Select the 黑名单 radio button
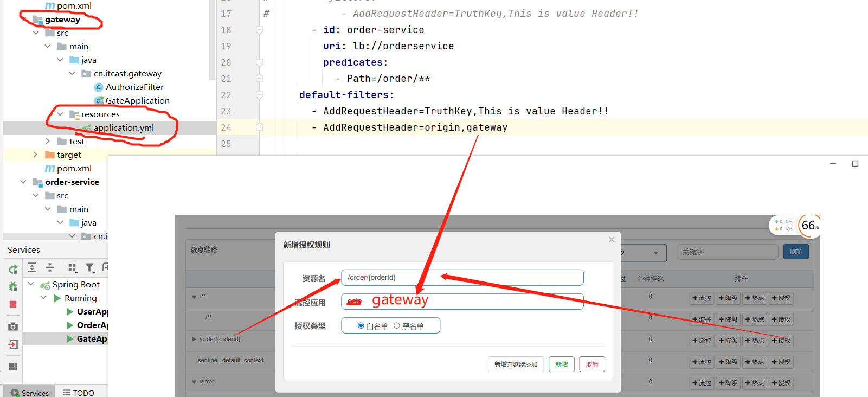The width and height of the screenshot is (868, 397). (x=397, y=325)
